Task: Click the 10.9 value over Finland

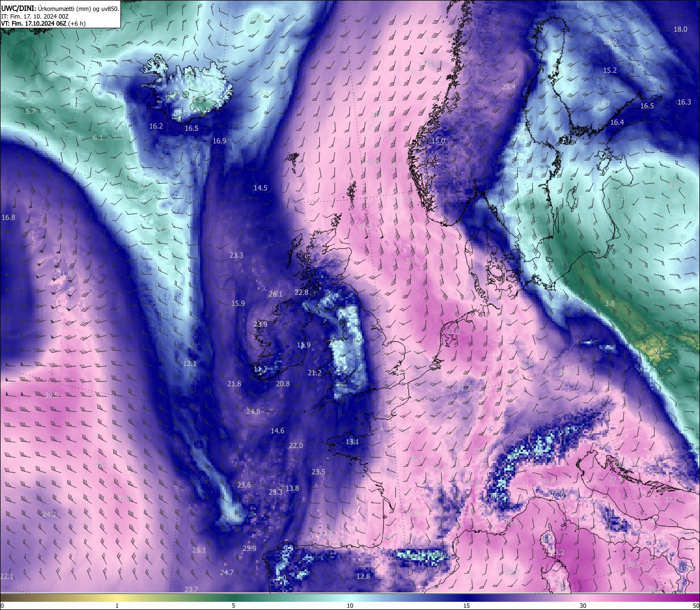Action: [x=610, y=42]
